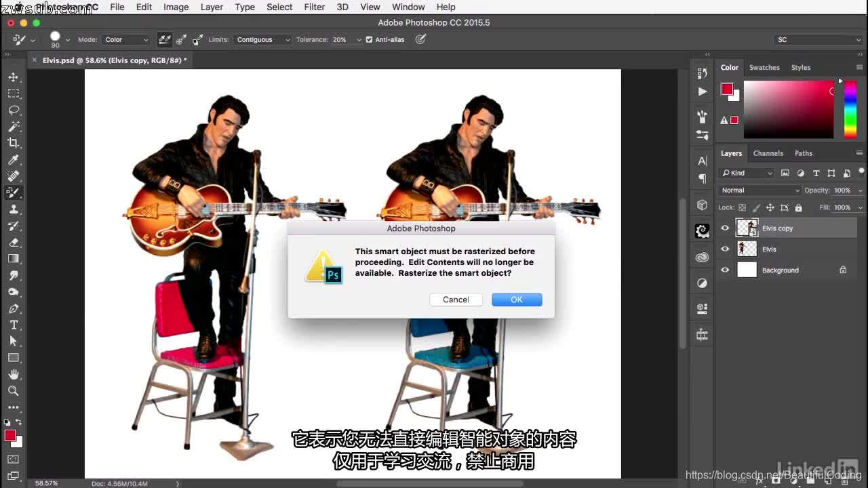Choose Sampling Continuous eyedropper option
The image size is (868, 488).
[x=164, y=40]
